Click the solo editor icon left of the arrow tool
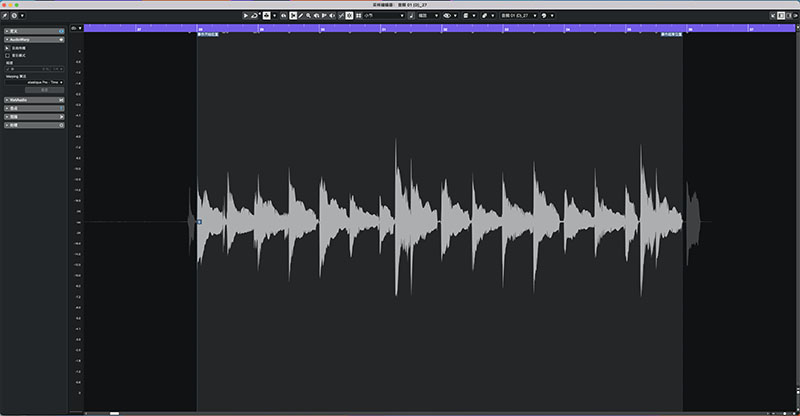Viewport: 800px width, 416px height. coord(284,16)
